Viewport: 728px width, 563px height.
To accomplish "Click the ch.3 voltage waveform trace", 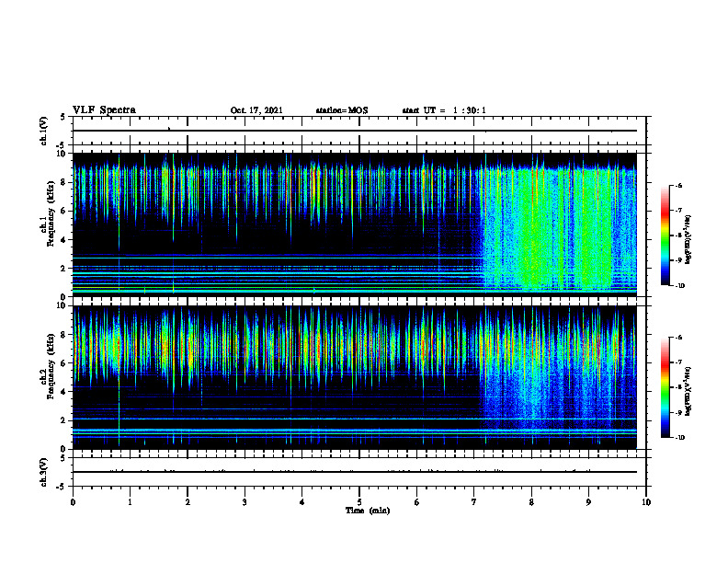I will 355,472.
